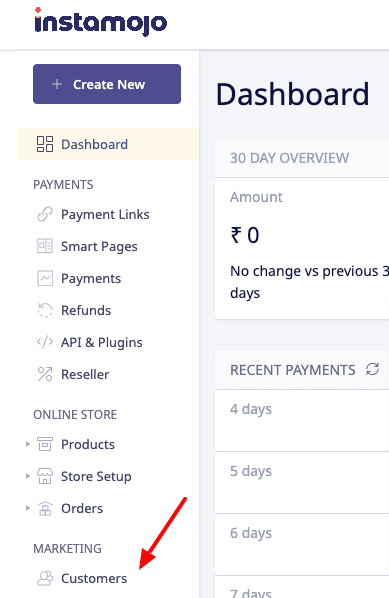Expand the Orders submenu arrow
This screenshot has height=598, width=389.
click(27, 508)
